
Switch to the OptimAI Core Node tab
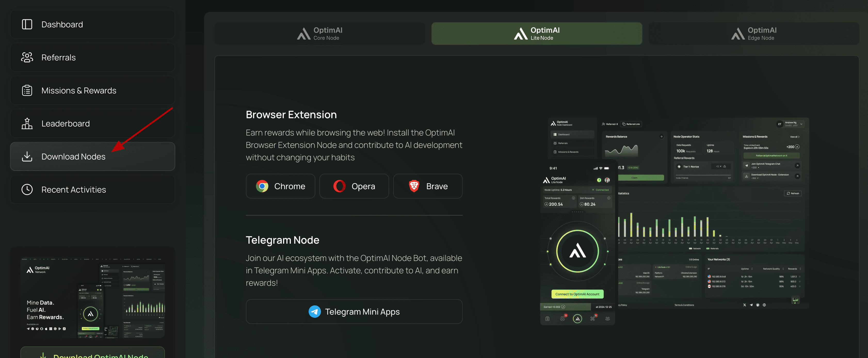(x=319, y=34)
